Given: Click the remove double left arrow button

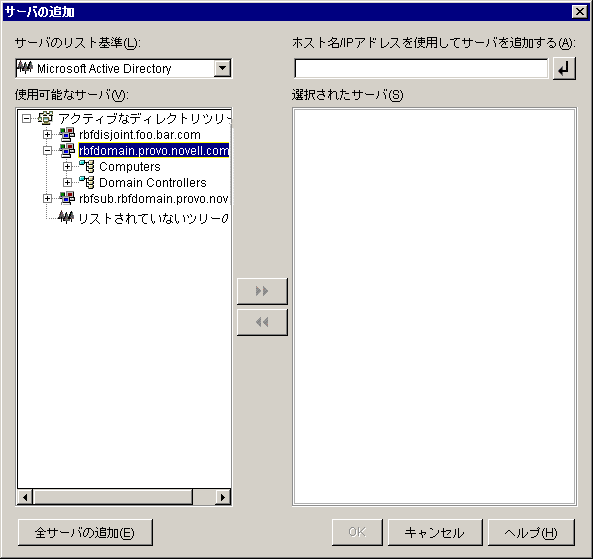Looking at the screenshot, I should pyautogui.click(x=262, y=322).
